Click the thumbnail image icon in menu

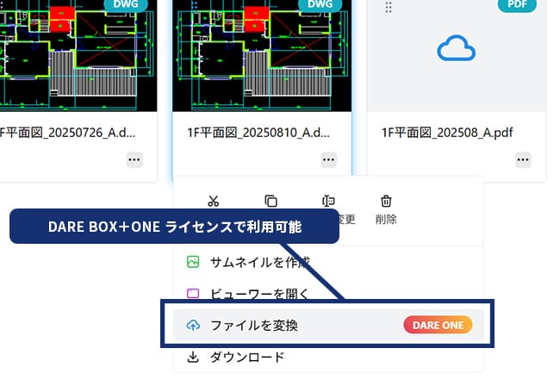pos(193,261)
